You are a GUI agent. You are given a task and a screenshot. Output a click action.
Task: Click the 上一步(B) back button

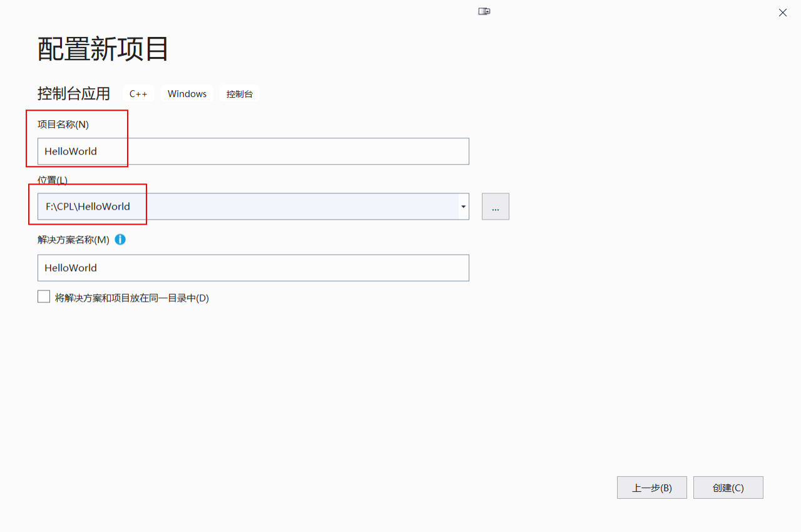click(x=652, y=488)
